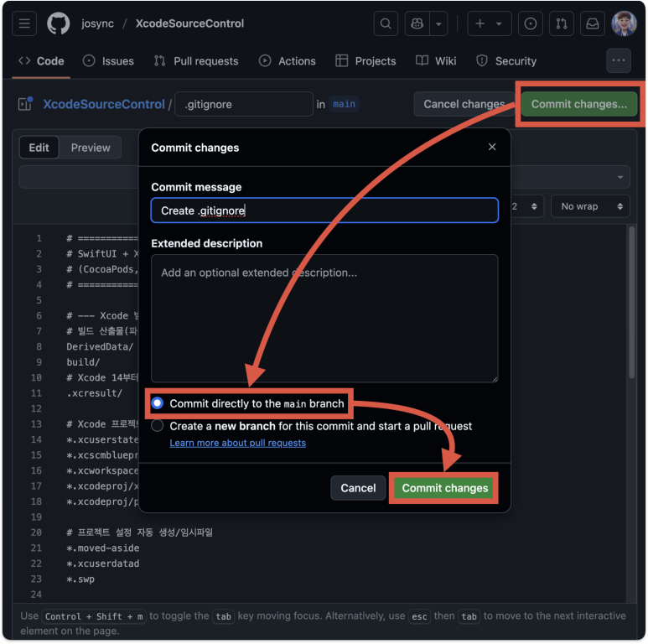The image size is (648, 644).
Task: Expand the template chooser dropdown arrow
Action: (x=619, y=177)
